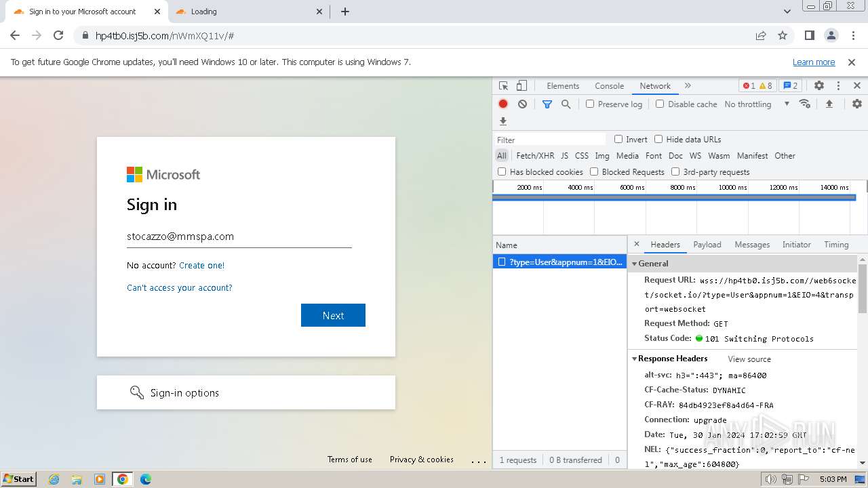868x488 pixels.
Task: Switch to the Console panel tab
Action: tap(609, 86)
